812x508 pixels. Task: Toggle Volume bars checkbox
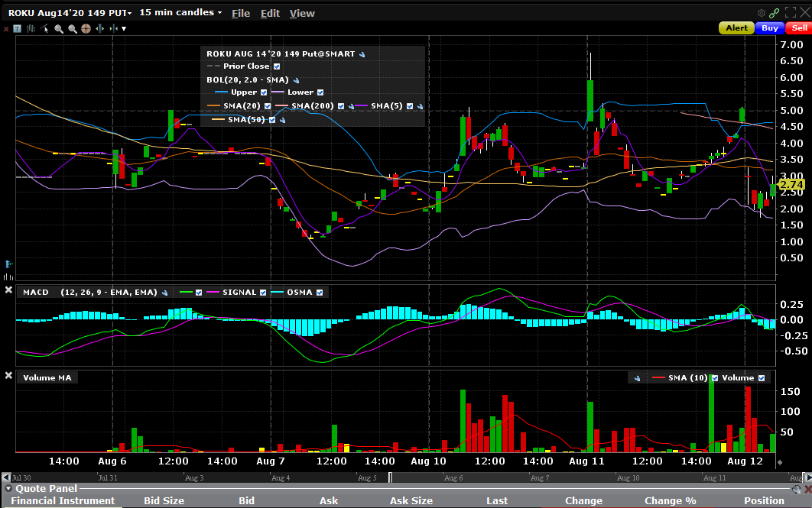[762, 378]
